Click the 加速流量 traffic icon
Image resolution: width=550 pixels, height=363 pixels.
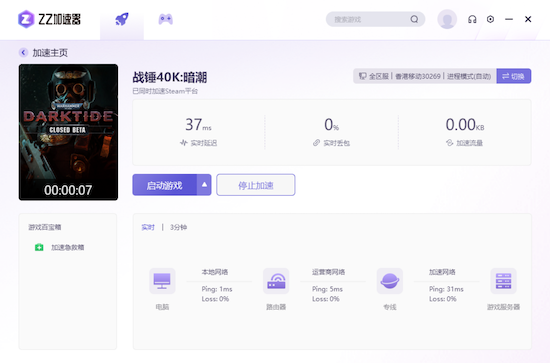click(x=449, y=143)
